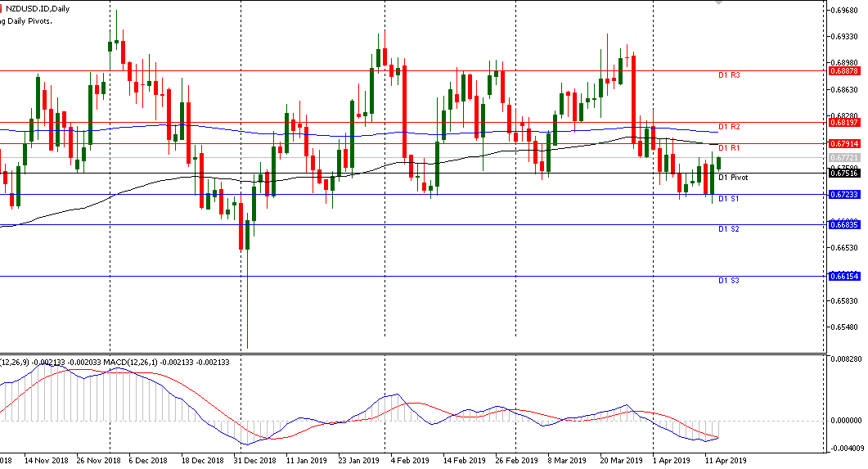This screenshot has height=469, width=868.
Task: Select the D1 R1 pivot label
Action: pyautogui.click(x=729, y=148)
